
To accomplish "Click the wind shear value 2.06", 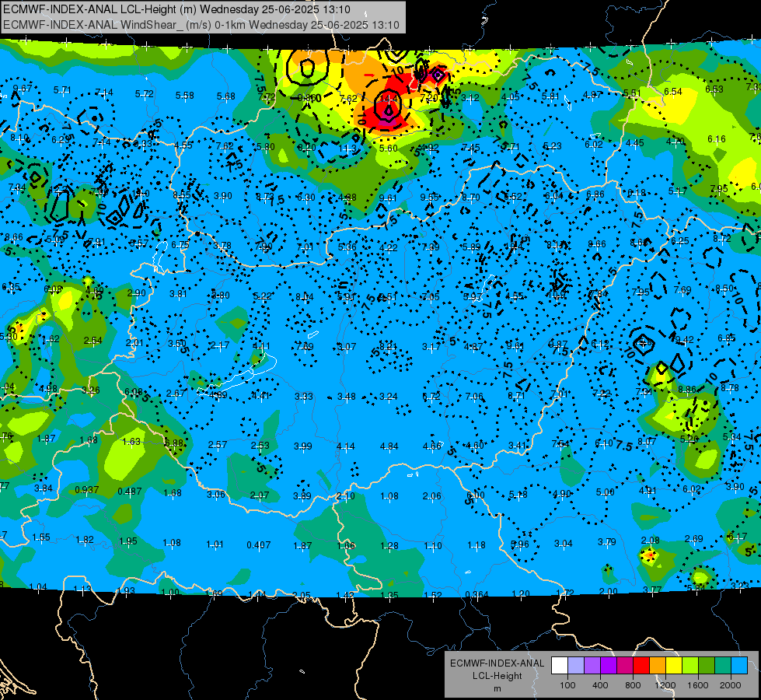I will 431,495.
